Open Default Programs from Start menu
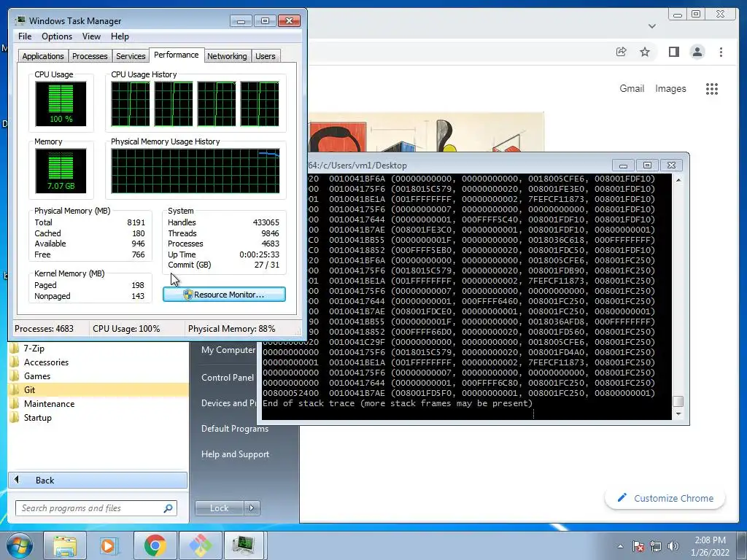 click(x=235, y=429)
